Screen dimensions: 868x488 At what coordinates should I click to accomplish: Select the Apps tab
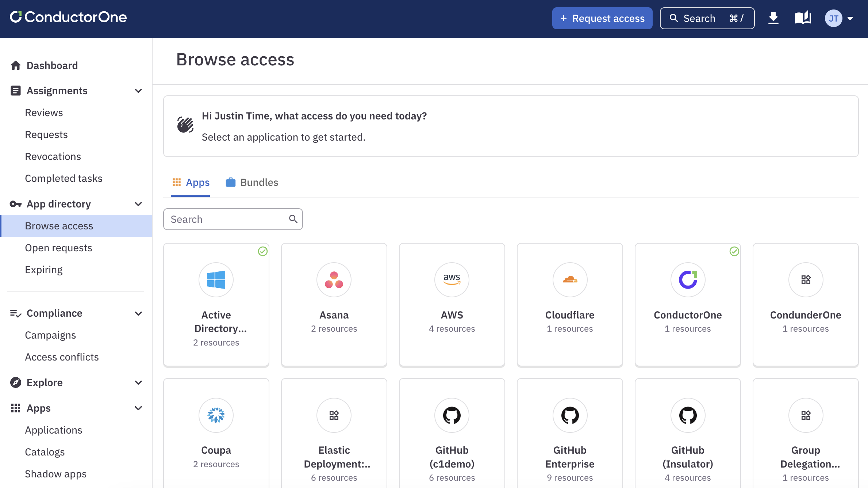[190, 182]
